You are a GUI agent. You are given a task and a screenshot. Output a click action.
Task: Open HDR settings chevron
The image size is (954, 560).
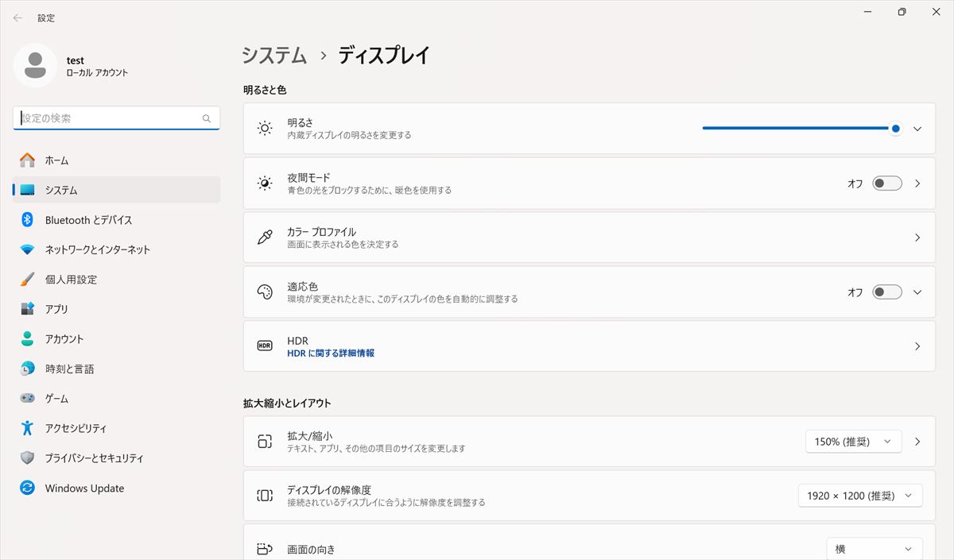tap(917, 346)
